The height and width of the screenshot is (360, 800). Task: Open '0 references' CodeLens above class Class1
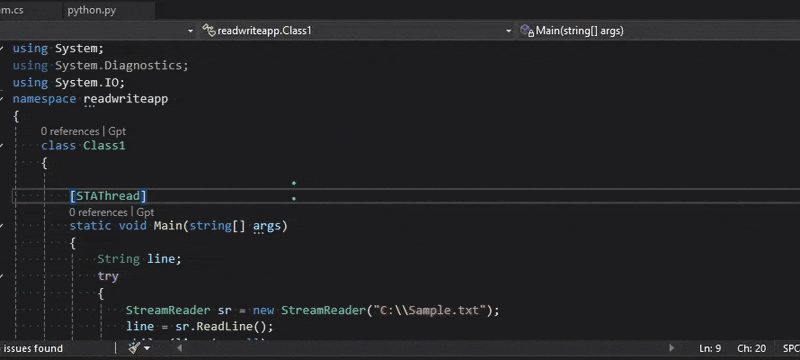point(70,132)
